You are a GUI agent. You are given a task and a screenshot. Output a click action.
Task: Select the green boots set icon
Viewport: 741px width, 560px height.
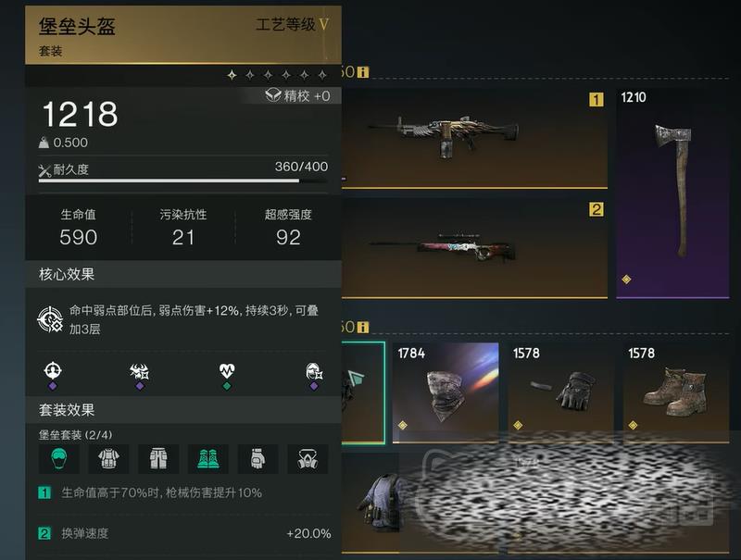207,458
